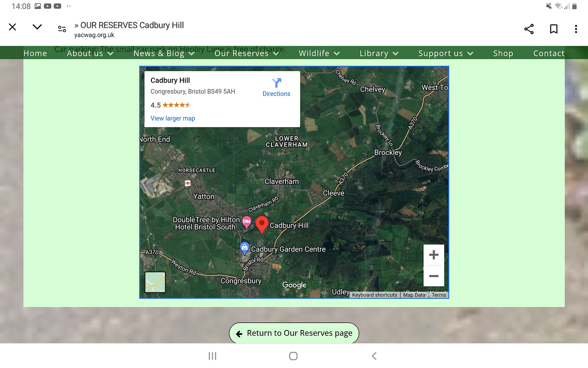The image size is (588, 368).
Task: Click the Cadbury Hill info card title
Action: click(170, 80)
